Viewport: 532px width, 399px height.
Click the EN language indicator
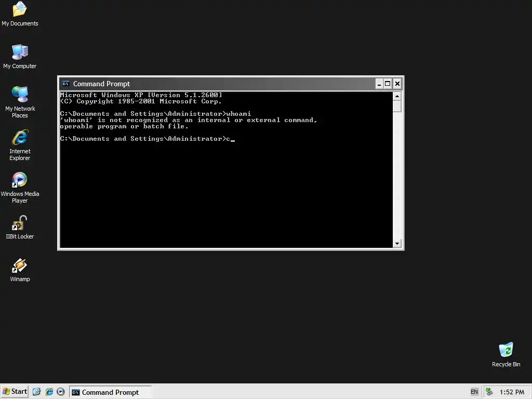(x=474, y=392)
